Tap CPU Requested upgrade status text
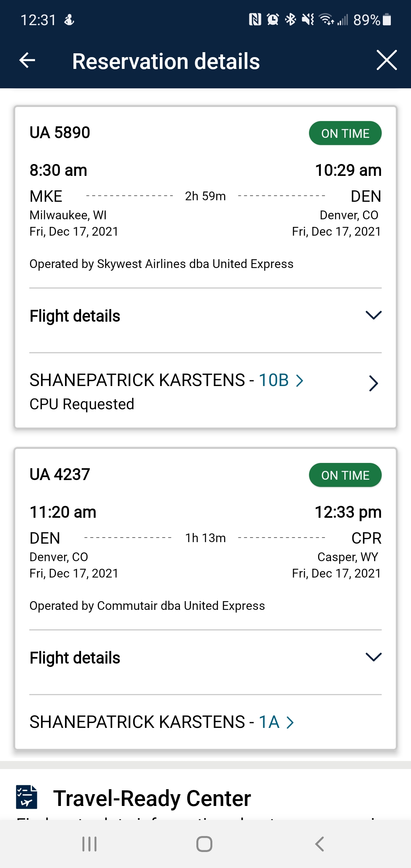411x868 pixels. tap(82, 404)
